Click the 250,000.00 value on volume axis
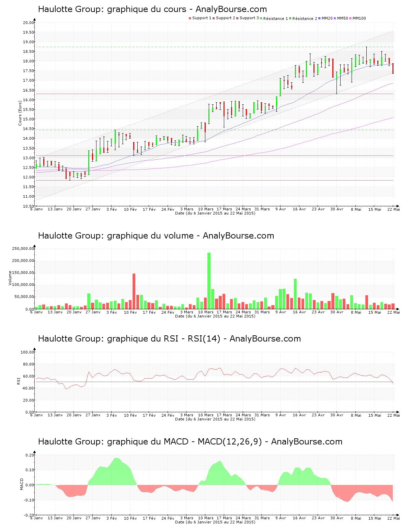Viewport: 412px width, 532px height. tap(23, 248)
